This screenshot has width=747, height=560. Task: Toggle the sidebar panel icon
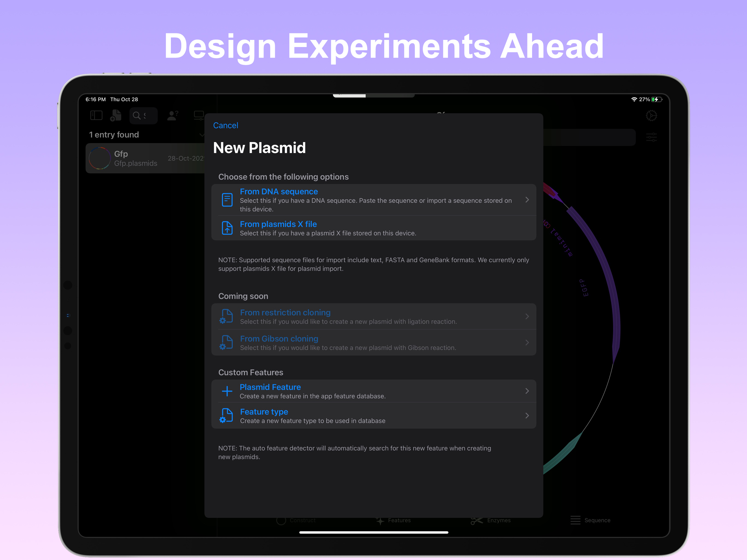click(96, 115)
